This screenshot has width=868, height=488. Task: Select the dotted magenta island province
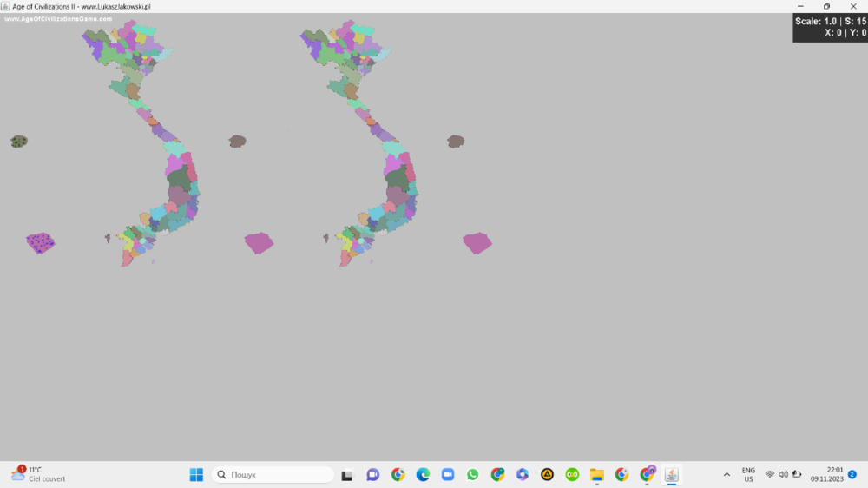coord(41,243)
